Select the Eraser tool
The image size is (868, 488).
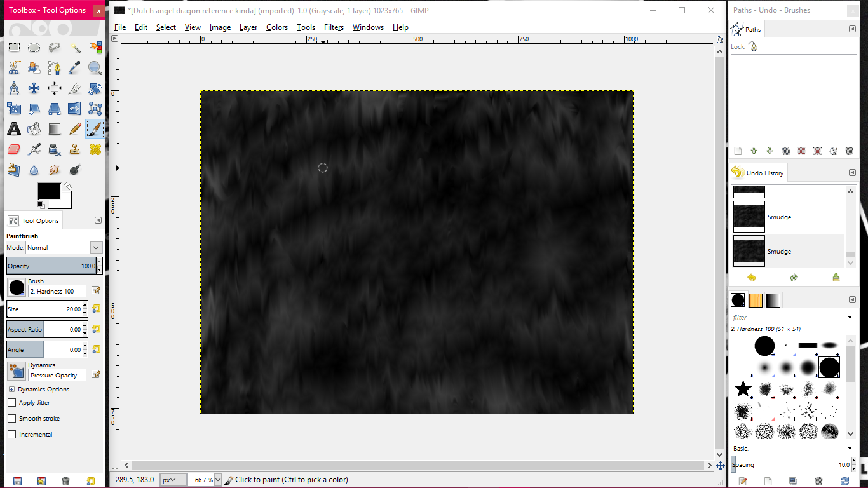[14, 149]
